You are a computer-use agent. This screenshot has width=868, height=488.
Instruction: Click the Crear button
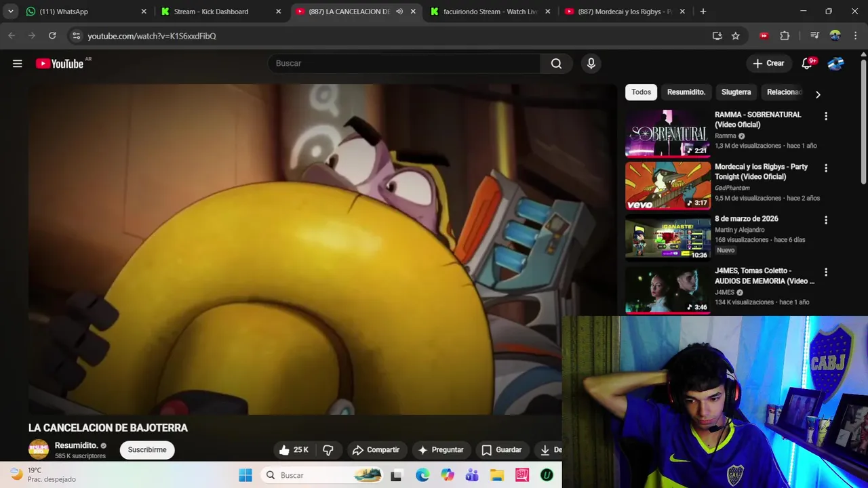[768, 63]
